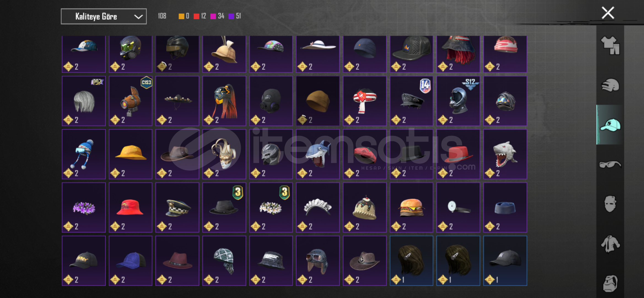Image resolution: width=644 pixels, height=298 pixels.
Task: Click the dropdown chevron arrow
Action: click(x=138, y=17)
